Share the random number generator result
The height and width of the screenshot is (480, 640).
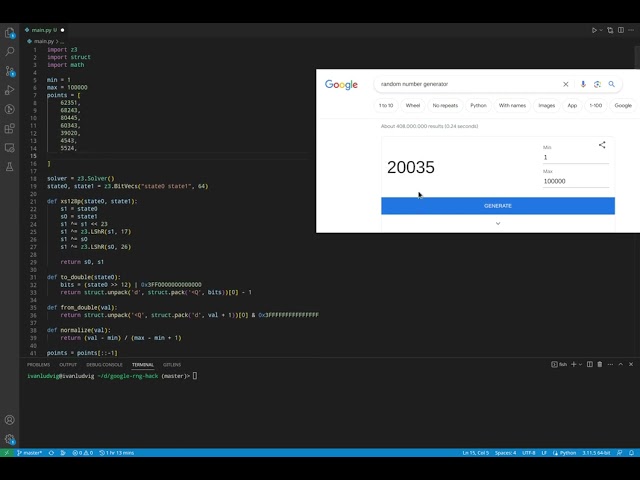click(x=602, y=145)
